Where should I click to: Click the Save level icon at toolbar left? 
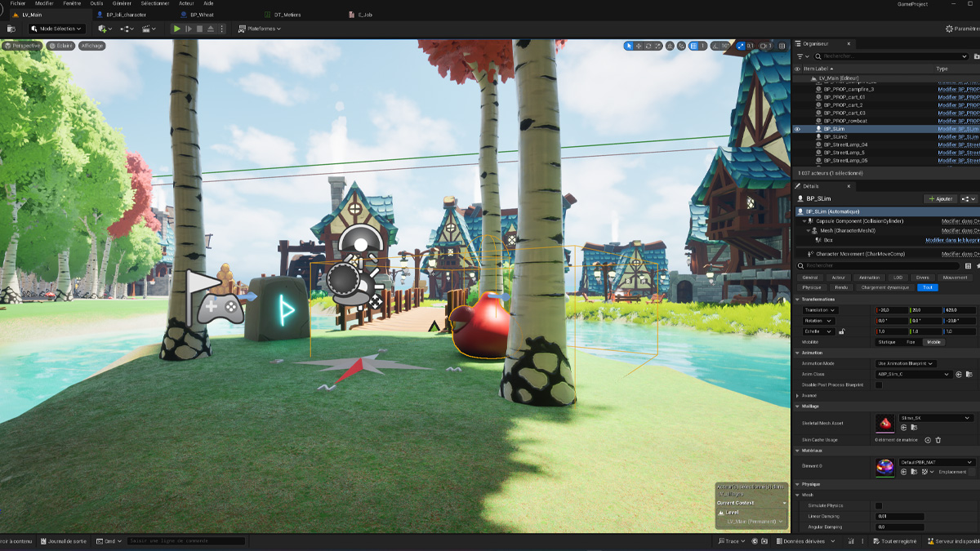point(11,29)
